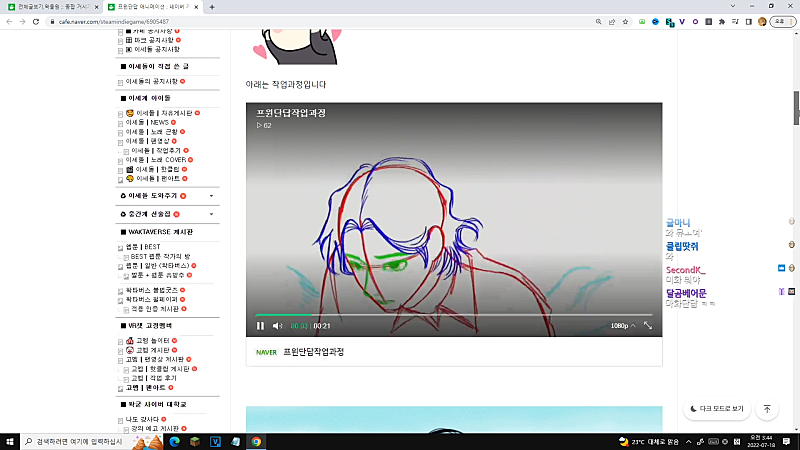The width and height of the screenshot is (800, 450).
Task: Reload the current page
Action: (36, 21)
